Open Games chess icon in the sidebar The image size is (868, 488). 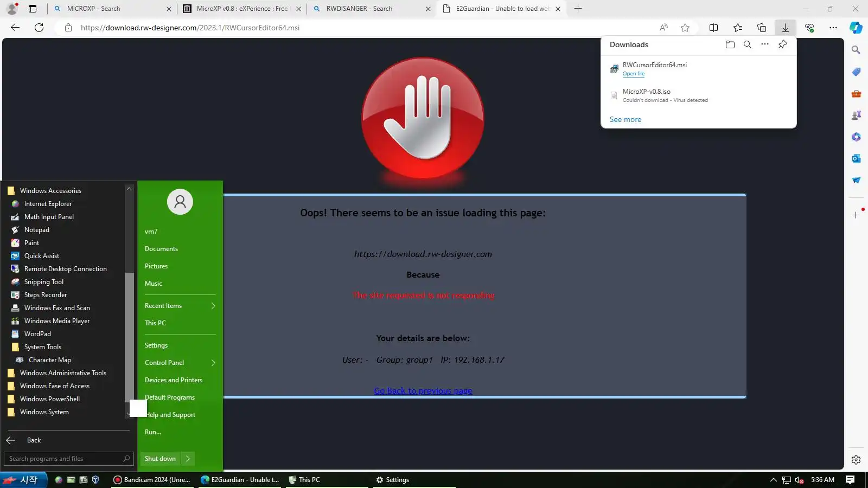pos(856,115)
